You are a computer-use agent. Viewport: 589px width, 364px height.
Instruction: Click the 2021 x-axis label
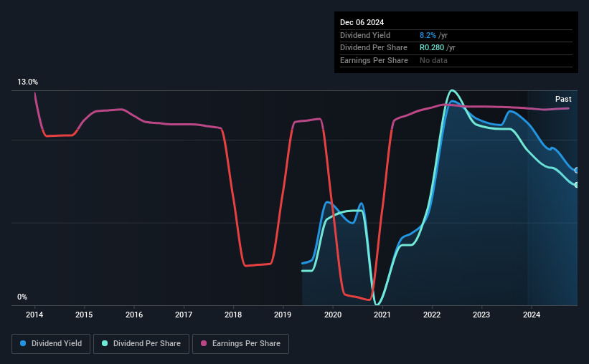[382, 315]
